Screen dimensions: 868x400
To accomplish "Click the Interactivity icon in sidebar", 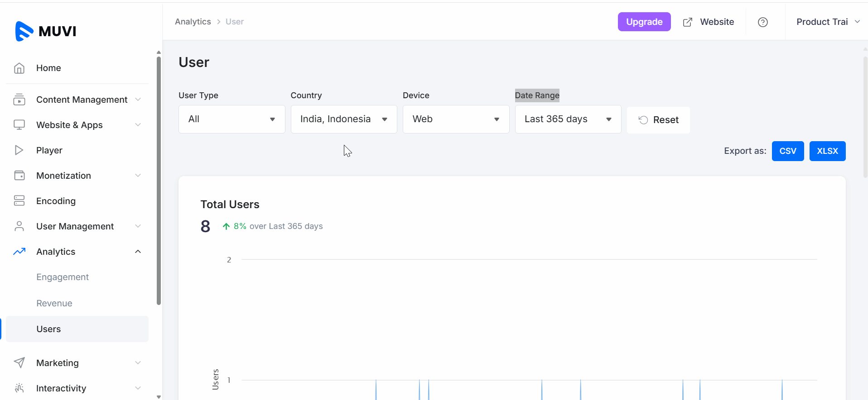I will pos(19,388).
